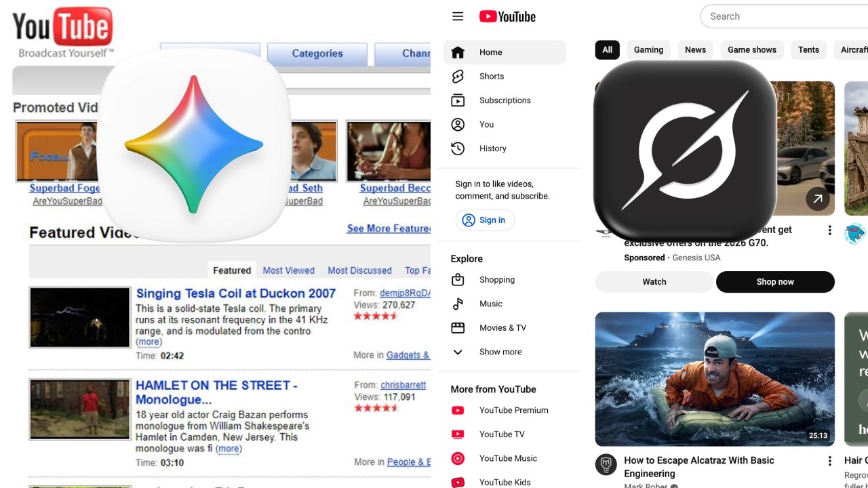Open the Hamlet street video thumbnail
Image resolution: width=868 pixels, height=488 pixels.
pos(80,409)
